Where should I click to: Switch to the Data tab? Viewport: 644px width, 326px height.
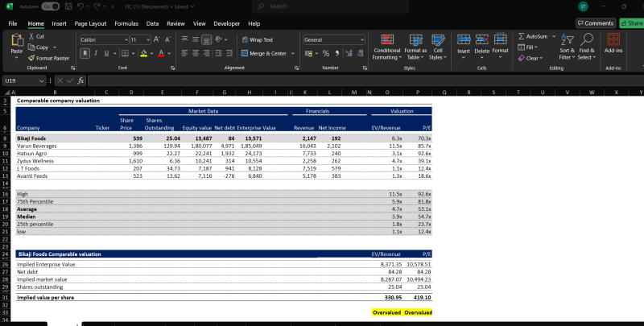click(152, 23)
